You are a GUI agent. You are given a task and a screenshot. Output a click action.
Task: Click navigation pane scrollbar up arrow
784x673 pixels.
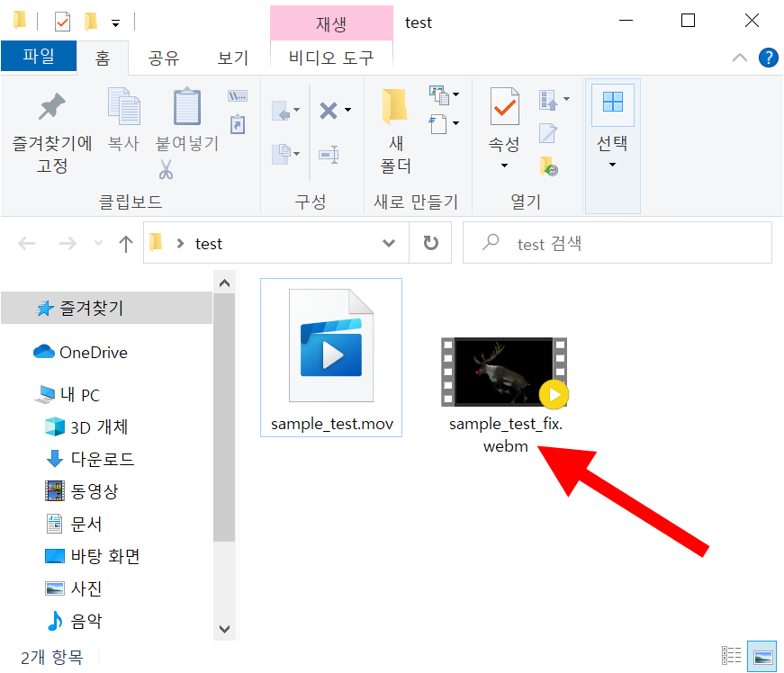(224, 283)
